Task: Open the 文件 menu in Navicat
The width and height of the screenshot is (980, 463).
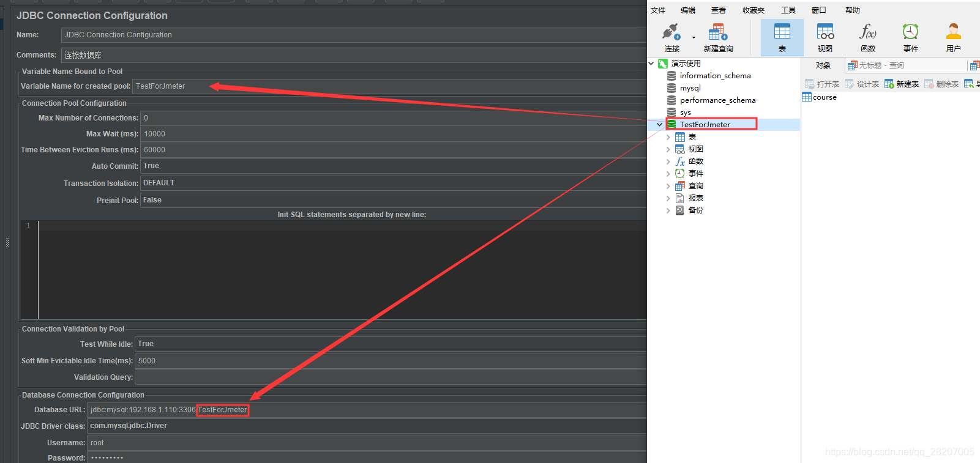Action: 658,10
